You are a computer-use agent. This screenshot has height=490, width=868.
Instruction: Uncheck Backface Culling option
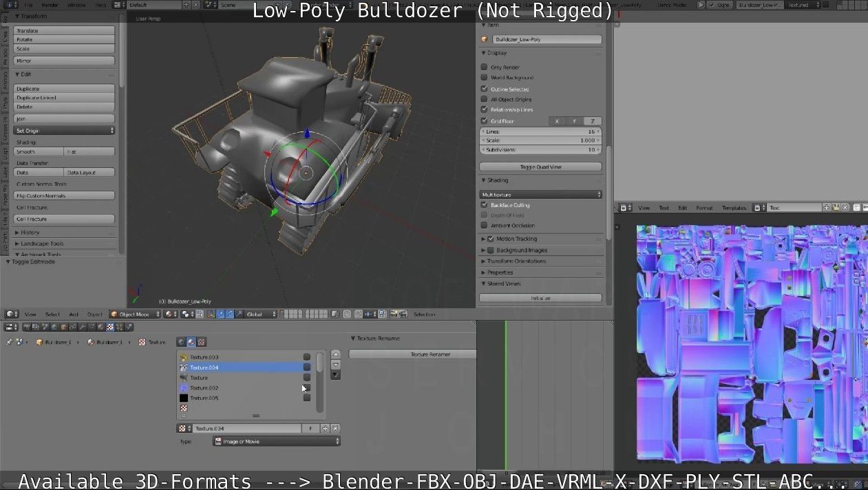tap(484, 205)
